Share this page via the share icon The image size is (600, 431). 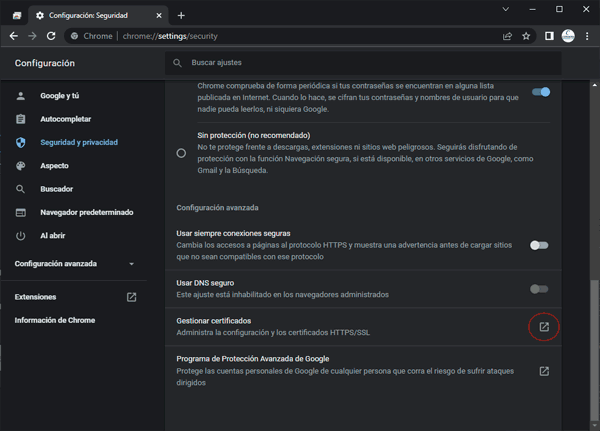tap(507, 36)
